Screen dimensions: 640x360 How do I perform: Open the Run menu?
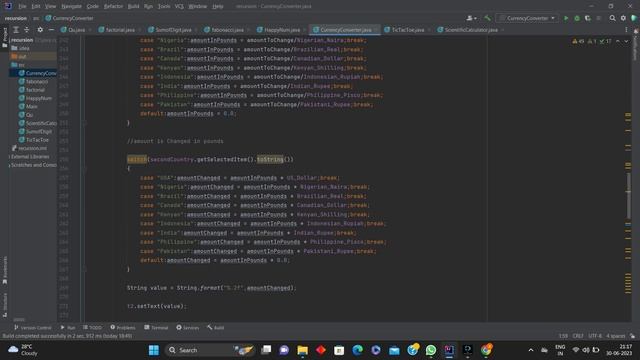point(148,7)
